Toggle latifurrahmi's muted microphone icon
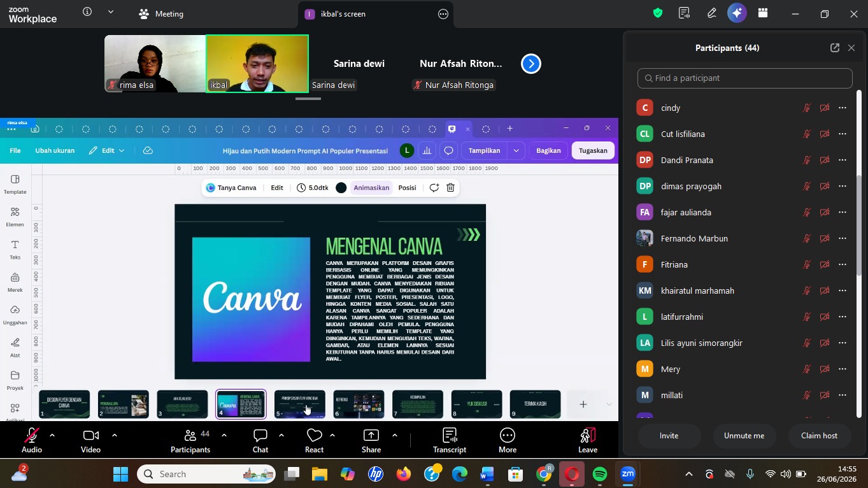868x488 pixels. point(807,317)
